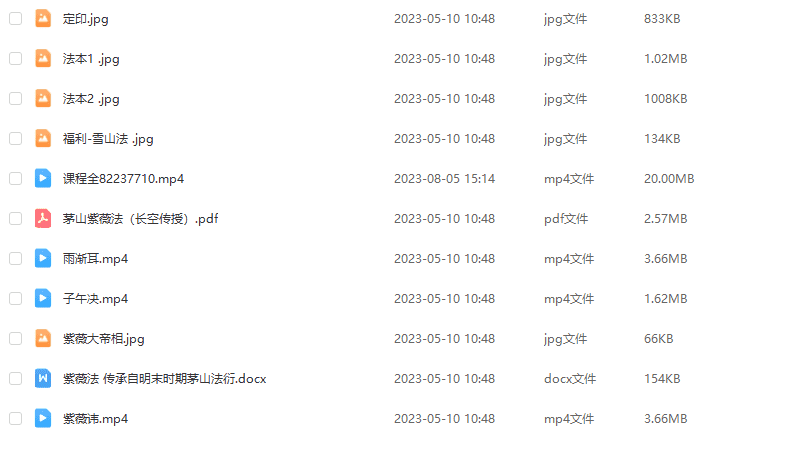Image resolution: width=787 pixels, height=454 pixels.
Task: Click the image icon for 定印.jpg
Action: click(43, 19)
